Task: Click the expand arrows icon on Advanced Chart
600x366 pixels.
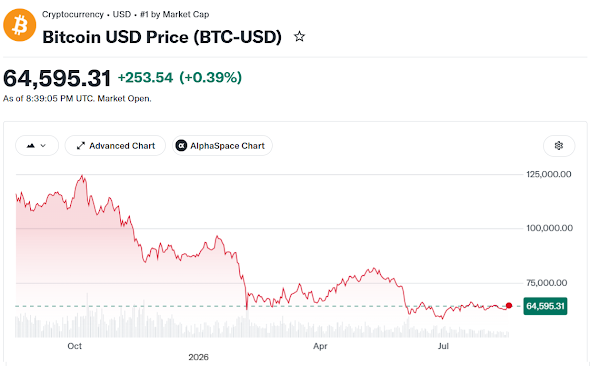Action: 80,146
